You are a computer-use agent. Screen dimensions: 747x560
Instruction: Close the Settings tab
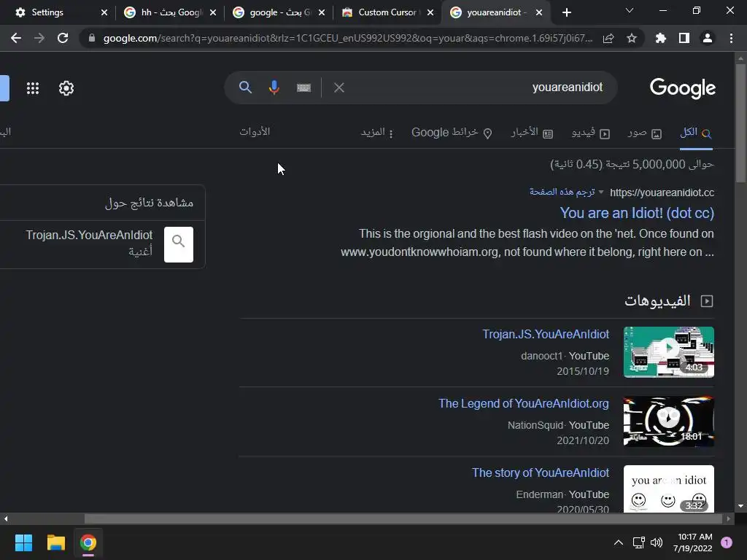(104, 12)
